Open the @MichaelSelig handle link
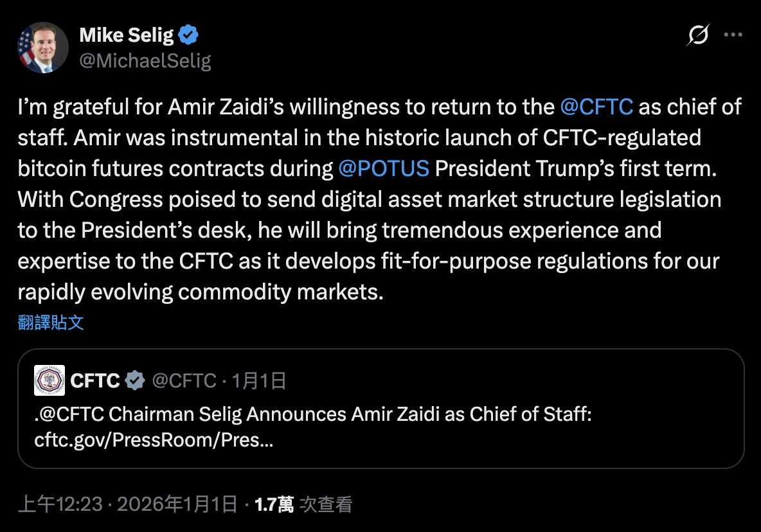 pos(145,61)
